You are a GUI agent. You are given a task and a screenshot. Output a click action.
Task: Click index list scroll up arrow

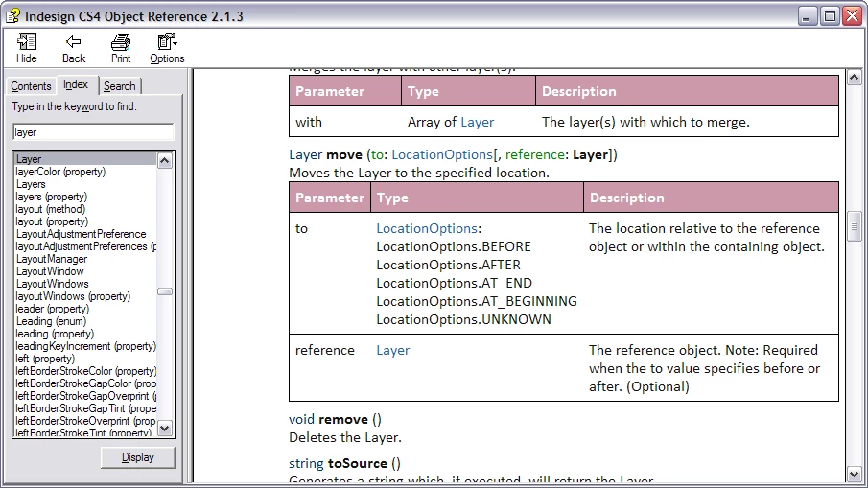coord(164,161)
